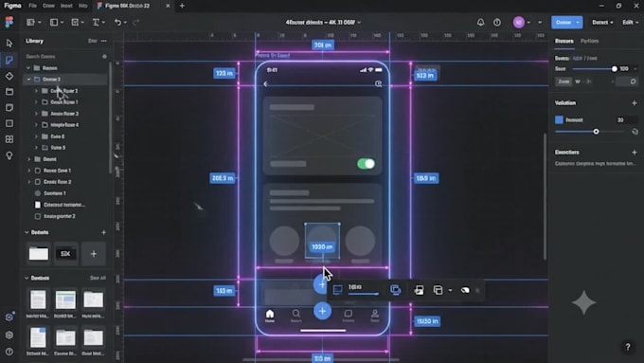Select the diamond component tool in left toolbar
Viewport: 644px width, 363px height.
click(x=9, y=76)
